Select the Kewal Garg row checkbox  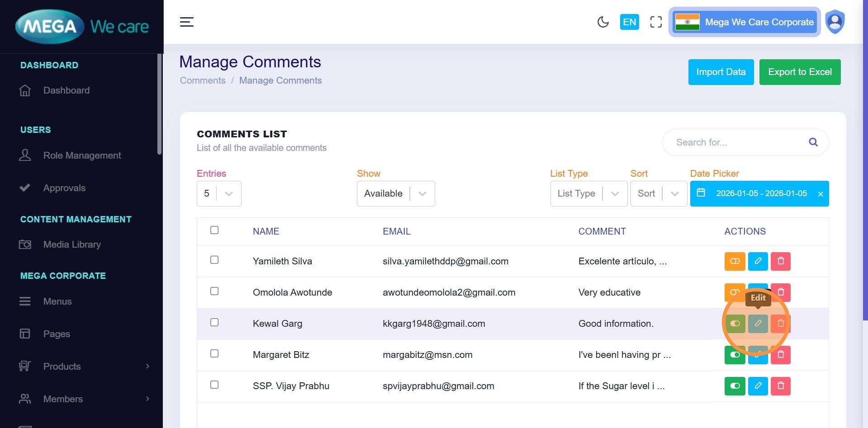click(214, 322)
